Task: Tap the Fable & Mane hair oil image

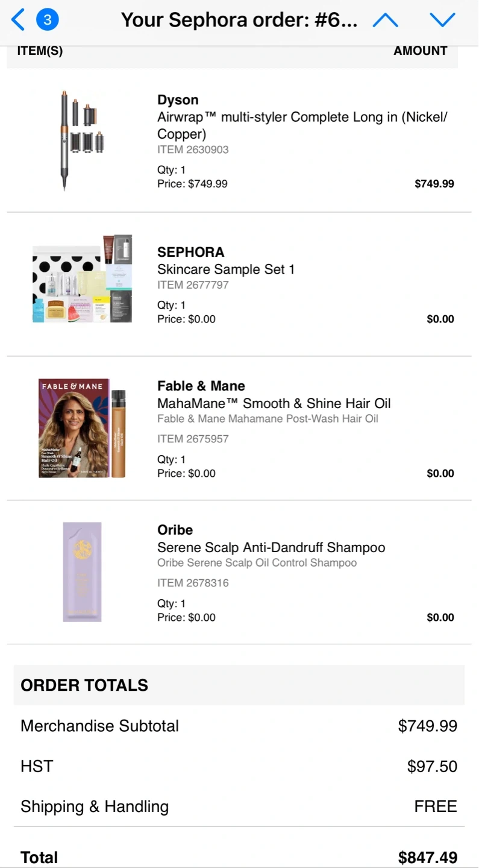Action: [x=82, y=428]
